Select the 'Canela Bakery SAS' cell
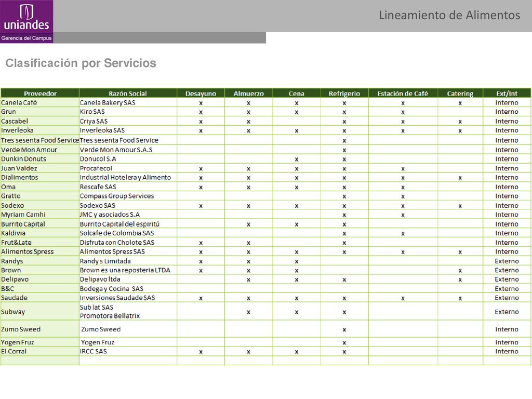This screenshot has height=399, width=532. (128, 102)
